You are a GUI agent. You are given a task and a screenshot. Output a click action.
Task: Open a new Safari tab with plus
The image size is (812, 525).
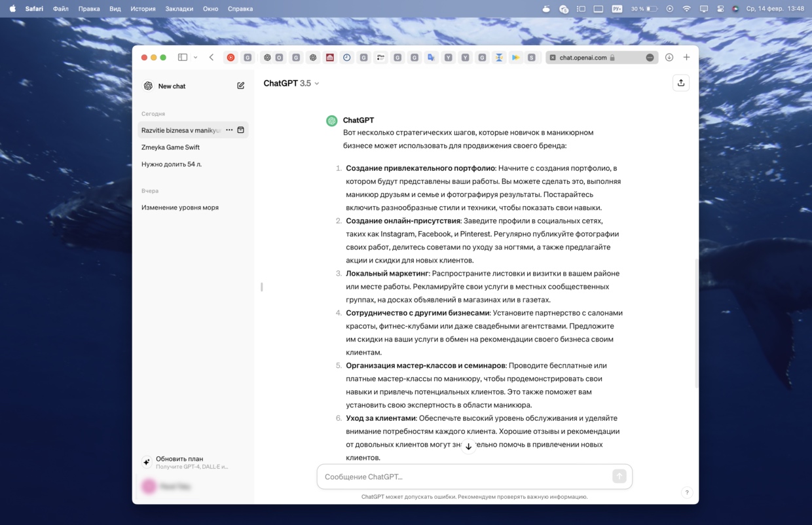click(686, 58)
